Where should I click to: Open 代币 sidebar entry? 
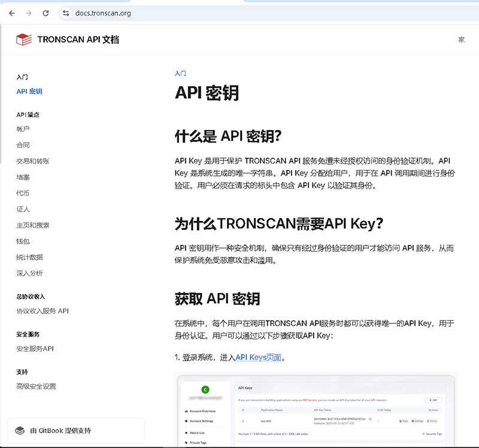tap(23, 193)
